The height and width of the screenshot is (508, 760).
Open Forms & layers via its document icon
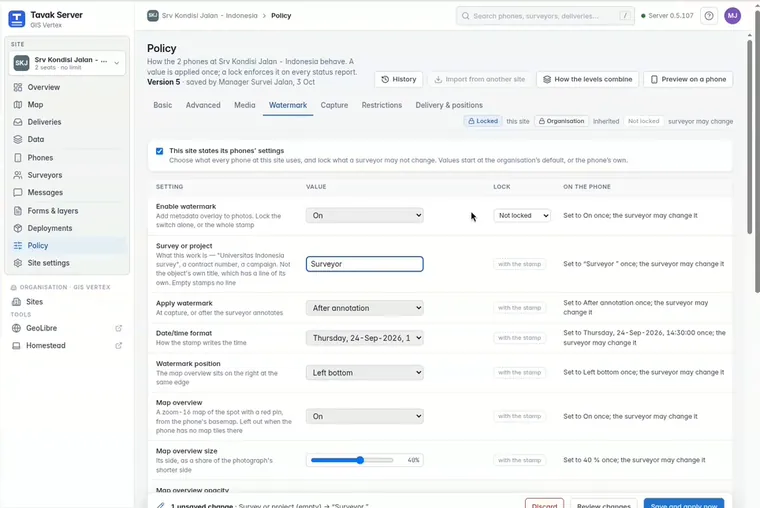18,211
